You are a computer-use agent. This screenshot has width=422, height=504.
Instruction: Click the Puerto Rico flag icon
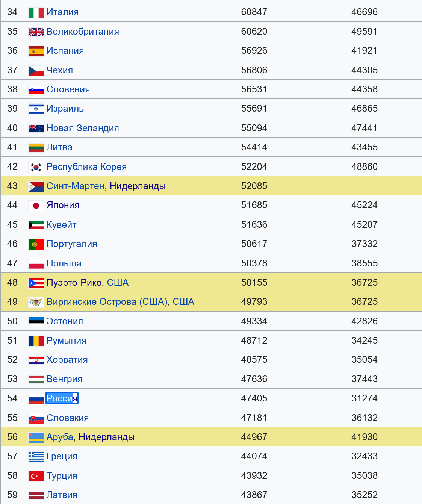pyautogui.click(x=36, y=283)
